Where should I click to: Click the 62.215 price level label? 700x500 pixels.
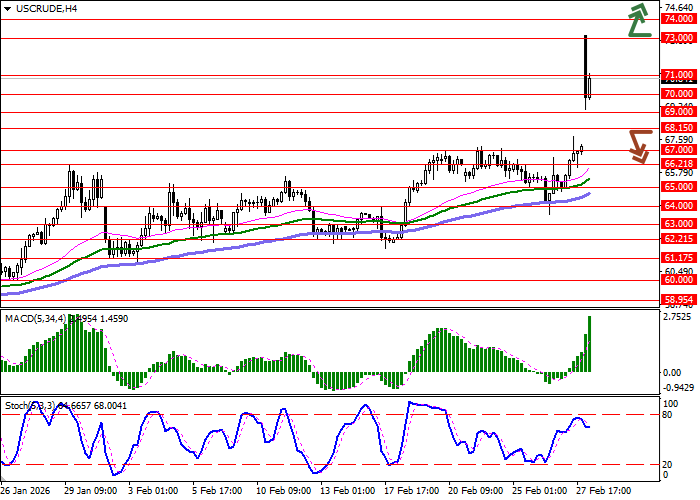click(678, 240)
